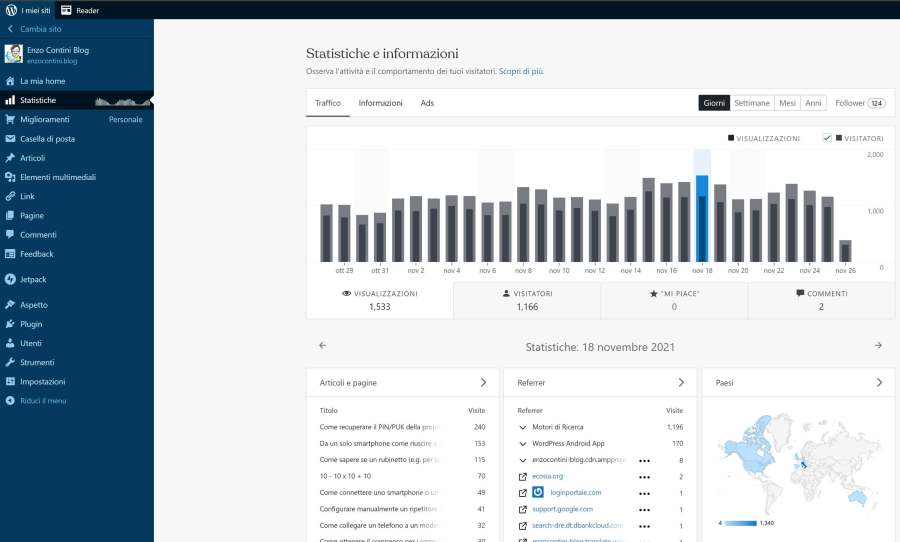The width and height of the screenshot is (900, 542).
Task: Click the highlighted nov 18 chart bar
Action: tap(702, 220)
